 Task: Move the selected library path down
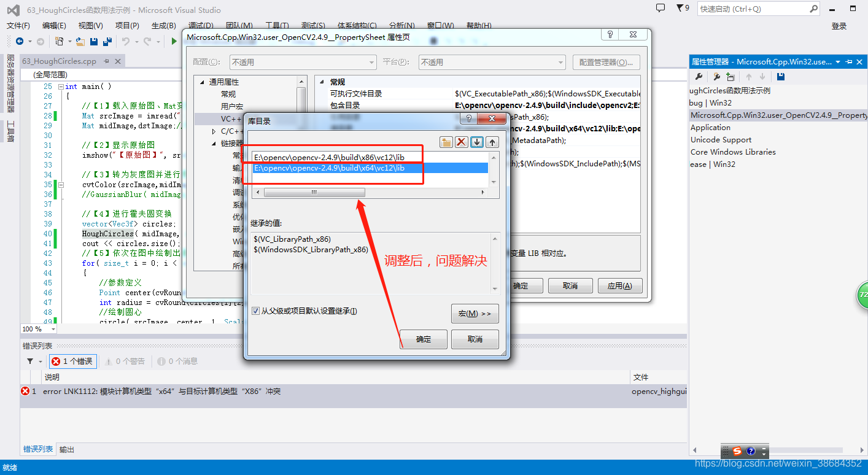point(477,142)
